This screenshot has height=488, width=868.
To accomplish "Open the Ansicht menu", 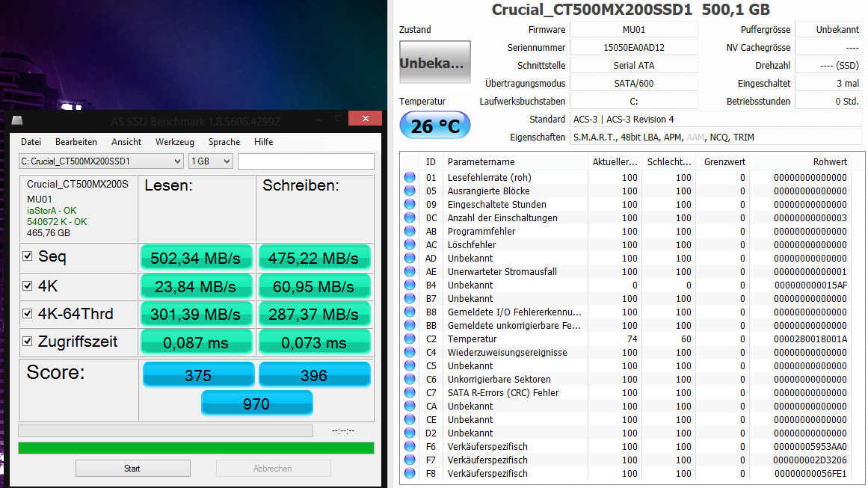I will coord(126,142).
